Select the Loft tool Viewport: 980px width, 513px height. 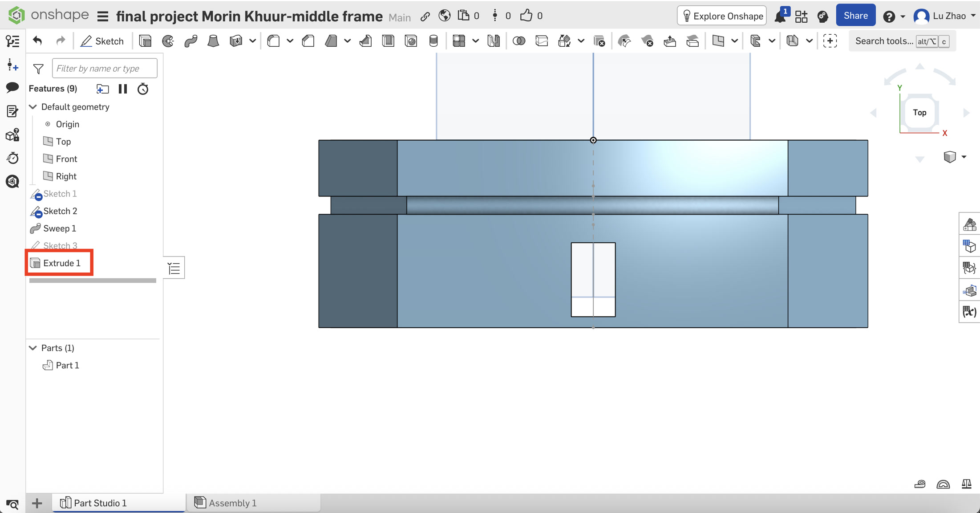(213, 41)
